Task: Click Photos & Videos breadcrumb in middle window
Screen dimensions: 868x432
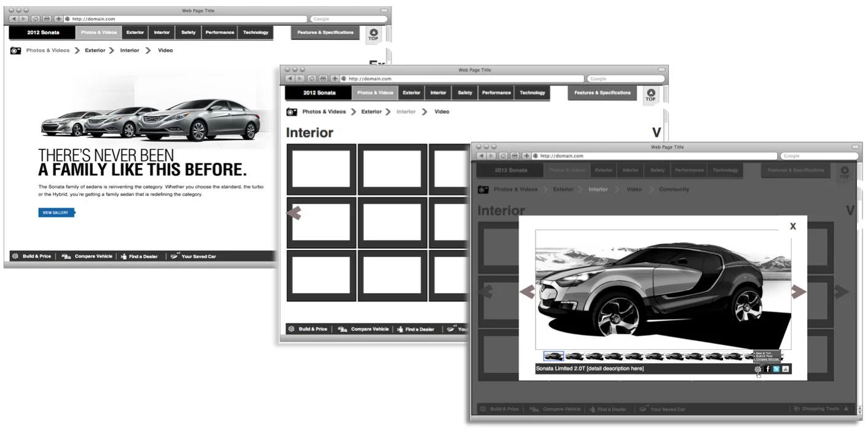Action: click(x=324, y=112)
